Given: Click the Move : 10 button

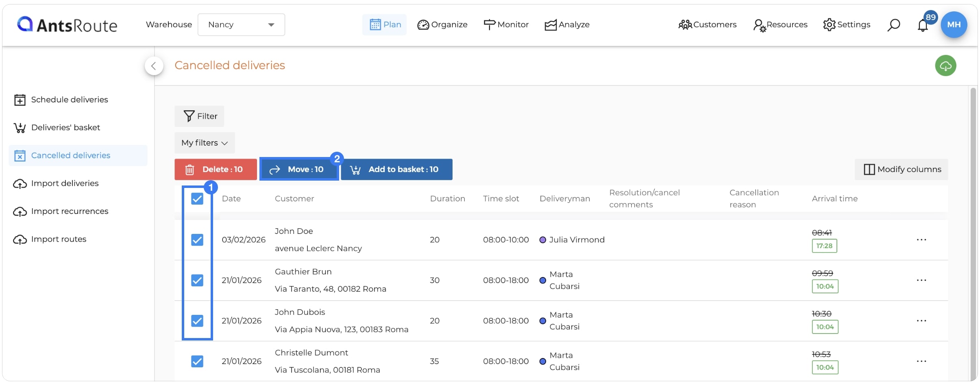Looking at the screenshot, I should coord(299,169).
